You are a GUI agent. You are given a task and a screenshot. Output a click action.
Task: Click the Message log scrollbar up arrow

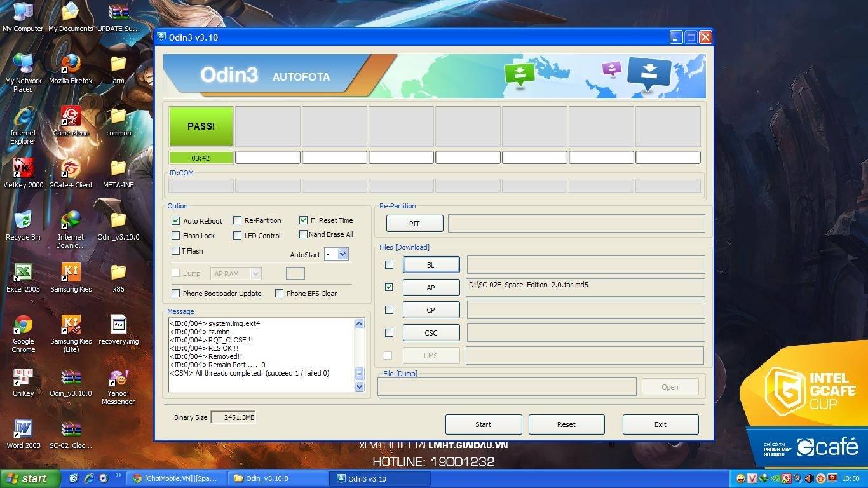359,323
